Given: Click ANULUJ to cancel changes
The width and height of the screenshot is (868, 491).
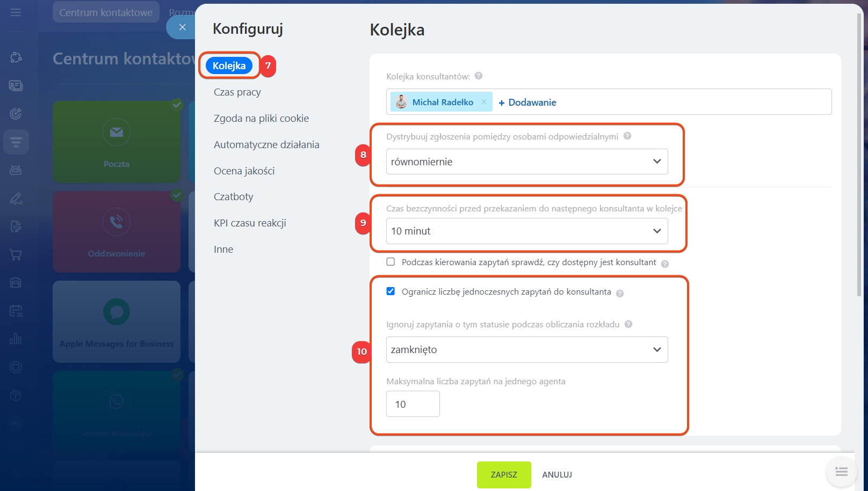Looking at the screenshot, I should click(557, 475).
